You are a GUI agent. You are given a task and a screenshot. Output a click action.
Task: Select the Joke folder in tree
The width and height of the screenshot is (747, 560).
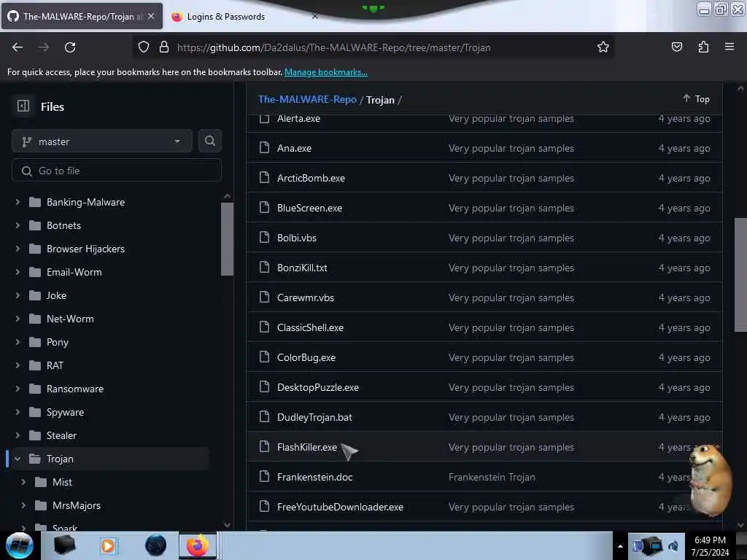tap(56, 295)
